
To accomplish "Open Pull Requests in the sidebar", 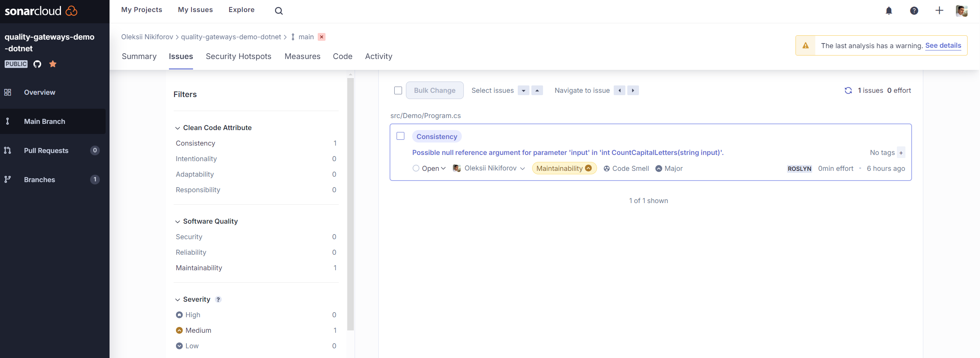I will (53, 151).
